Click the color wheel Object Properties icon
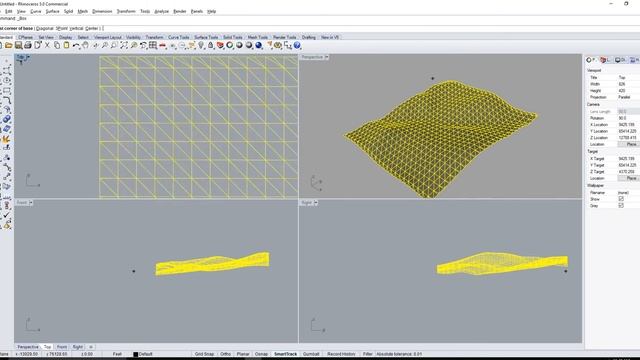Viewport: 640px width, 360px height. point(230,46)
